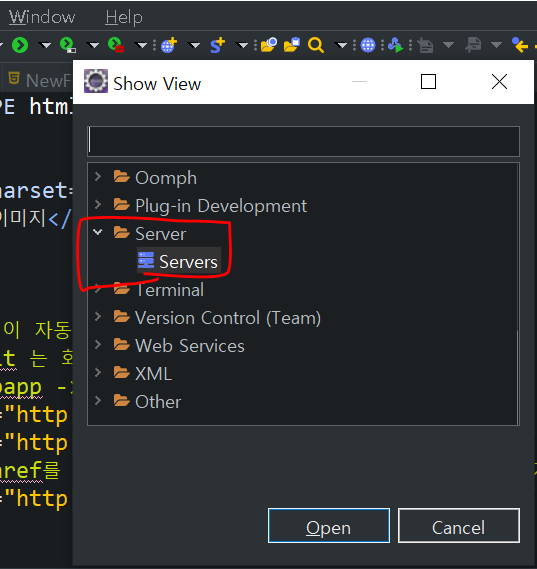
Task: Click the Plug-in Development folder icon
Action: pyautogui.click(x=122, y=205)
